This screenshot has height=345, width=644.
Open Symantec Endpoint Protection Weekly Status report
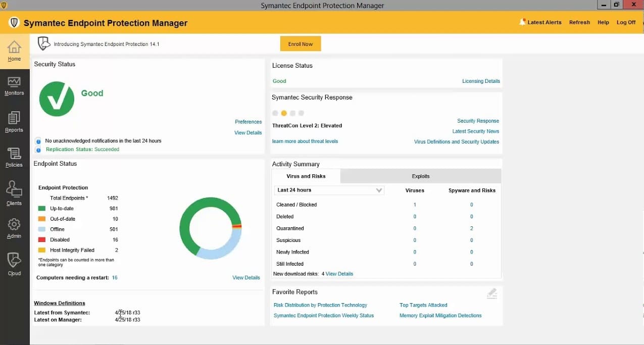click(x=324, y=316)
